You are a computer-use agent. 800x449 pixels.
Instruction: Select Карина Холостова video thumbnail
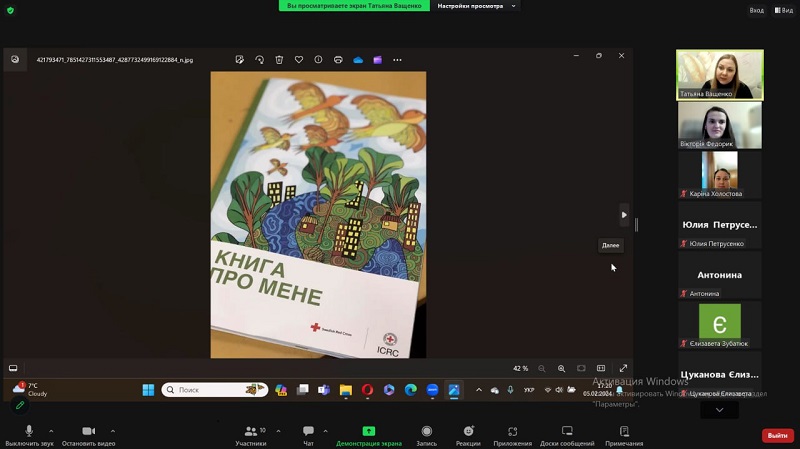coord(720,174)
